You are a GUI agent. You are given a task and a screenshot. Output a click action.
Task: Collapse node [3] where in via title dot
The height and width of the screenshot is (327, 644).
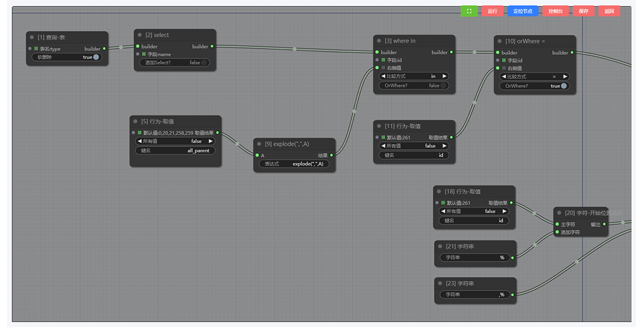coord(379,41)
